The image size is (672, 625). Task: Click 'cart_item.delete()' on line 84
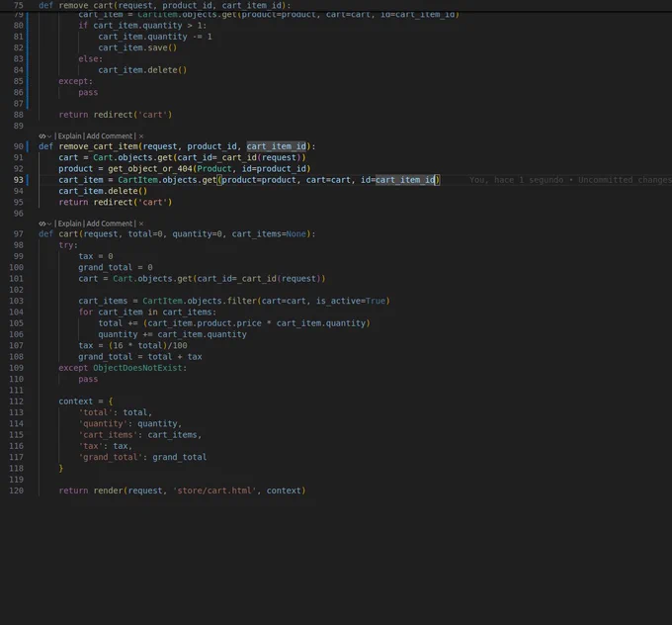(142, 70)
